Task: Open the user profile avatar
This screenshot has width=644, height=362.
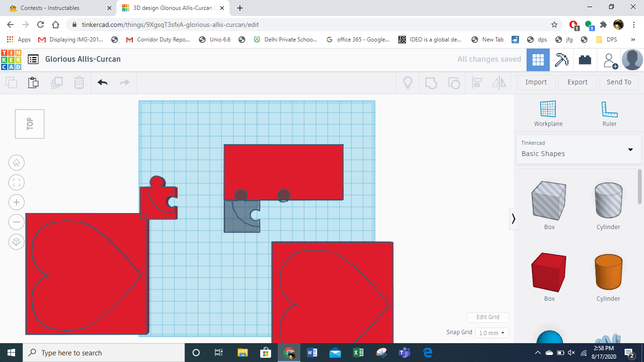Action: (632, 60)
